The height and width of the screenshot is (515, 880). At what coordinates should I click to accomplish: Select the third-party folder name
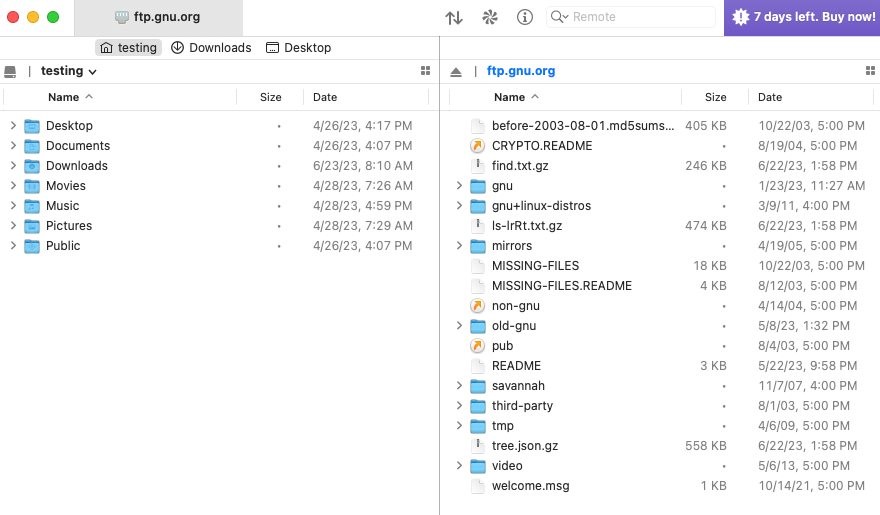click(522, 406)
